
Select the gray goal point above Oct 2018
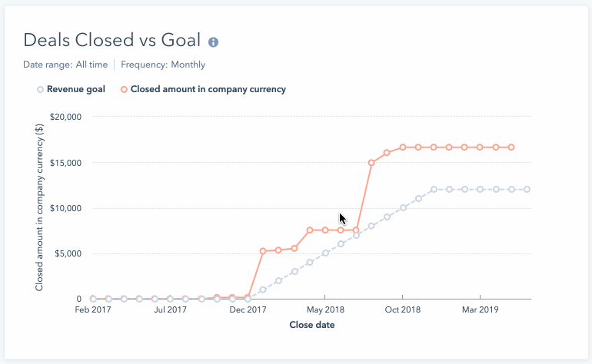(x=403, y=207)
